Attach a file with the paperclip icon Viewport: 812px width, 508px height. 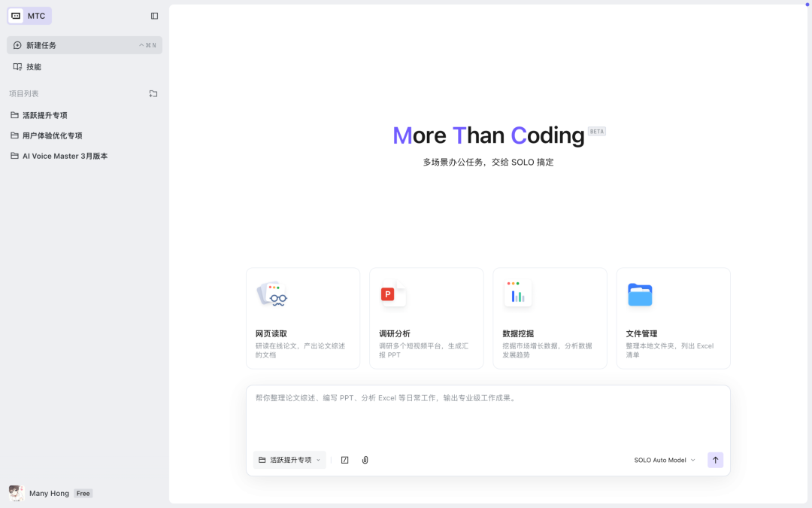(365, 460)
